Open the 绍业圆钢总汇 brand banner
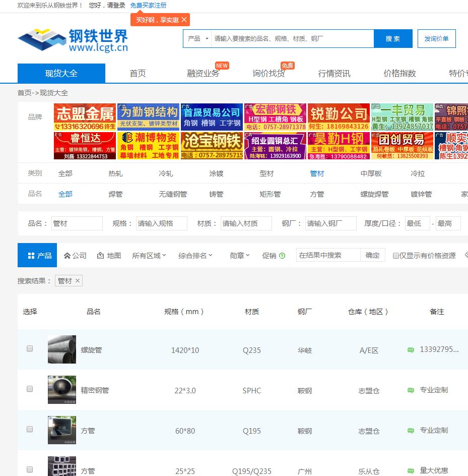468x476 pixels. [275, 146]
